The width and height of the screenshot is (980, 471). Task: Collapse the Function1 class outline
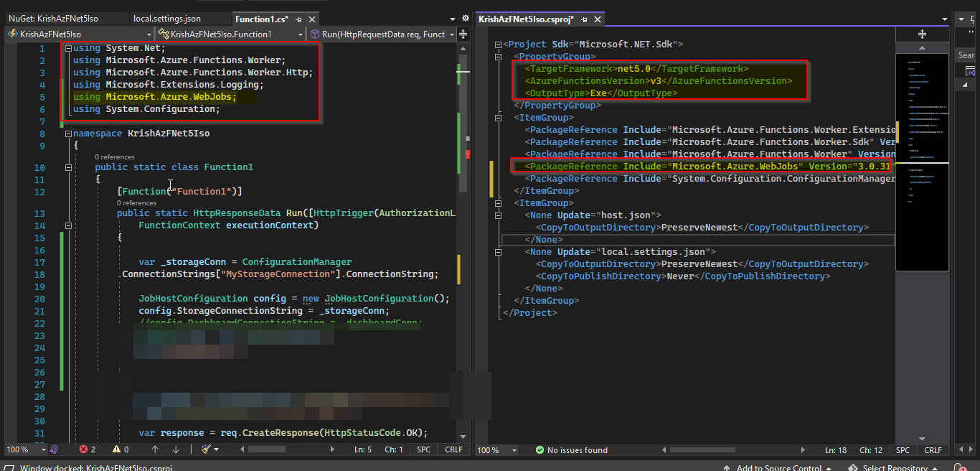pos(68,167)
